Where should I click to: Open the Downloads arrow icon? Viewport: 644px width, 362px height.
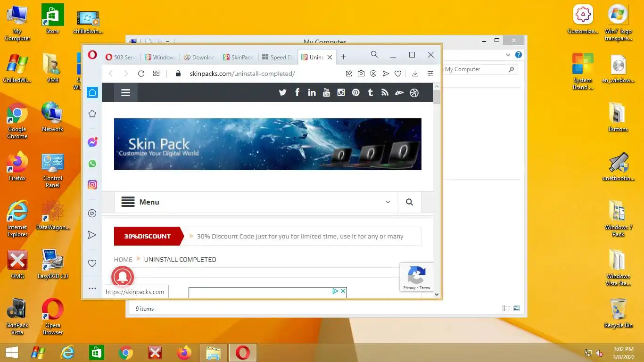415,74
